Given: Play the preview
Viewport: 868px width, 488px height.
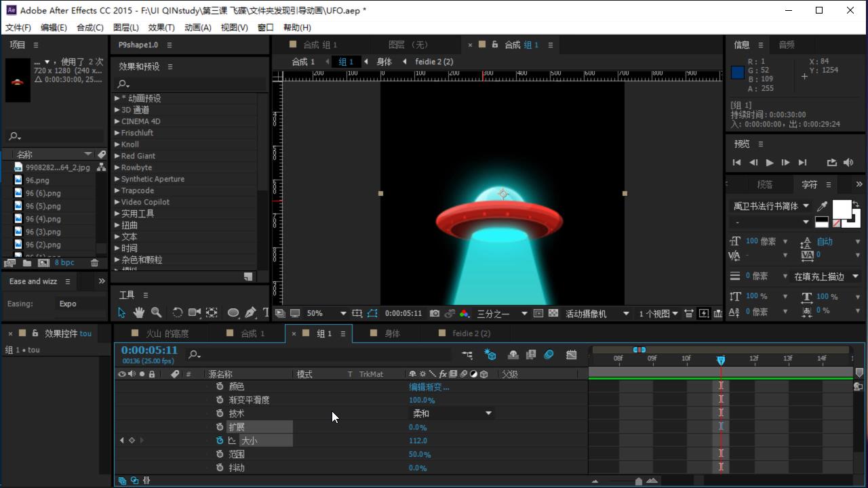Looking at the screenshot, I should 770,163.
